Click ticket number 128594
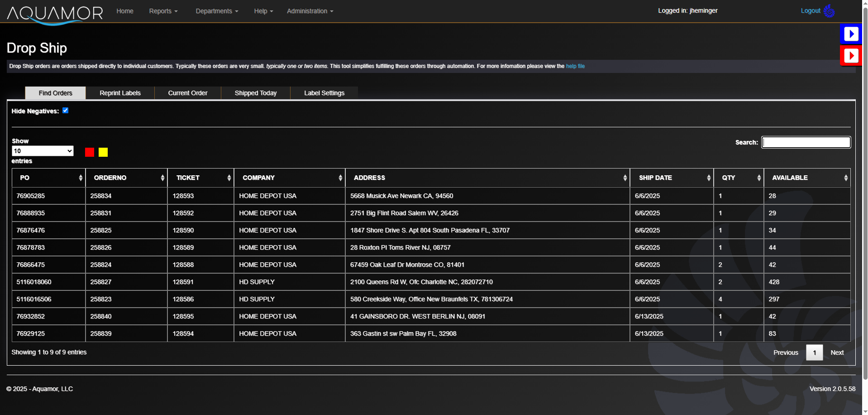This screenshot has width=868, height=415. tap(183, 333)
